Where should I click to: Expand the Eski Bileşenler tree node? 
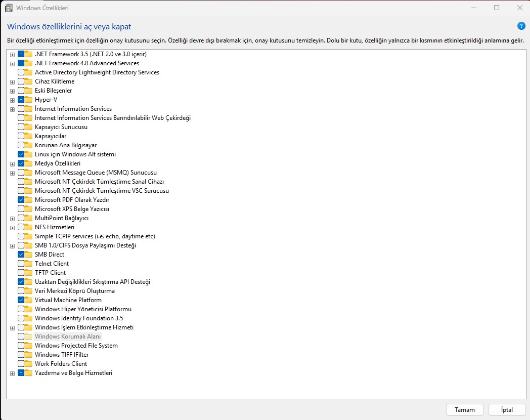[x=13, y=91]
